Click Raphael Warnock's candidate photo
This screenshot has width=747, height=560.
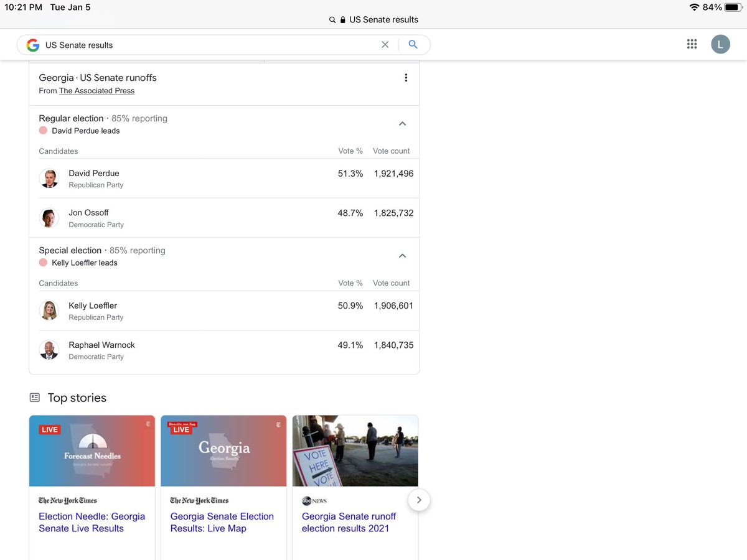[x=49, y=350]
